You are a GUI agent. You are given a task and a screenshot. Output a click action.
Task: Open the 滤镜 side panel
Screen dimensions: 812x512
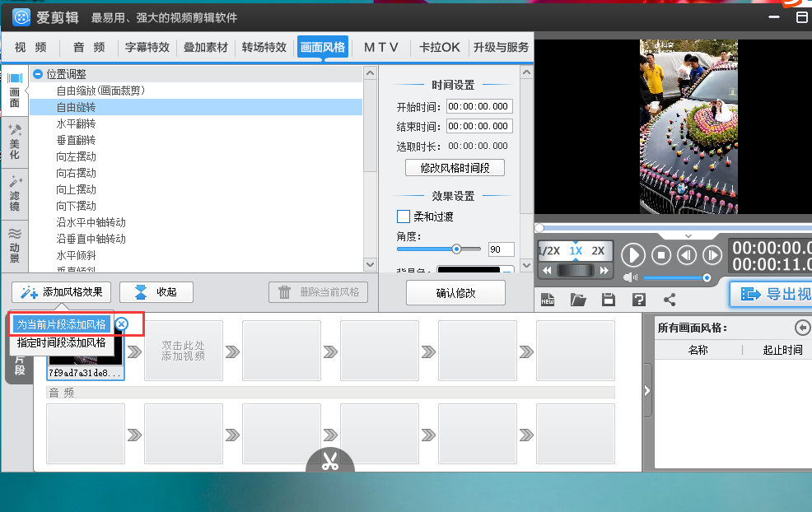15,193
